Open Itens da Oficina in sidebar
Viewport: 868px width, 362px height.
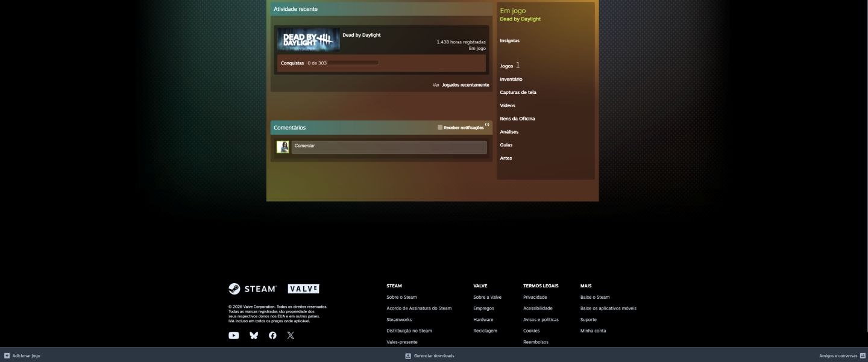click(x=517, y=119)
